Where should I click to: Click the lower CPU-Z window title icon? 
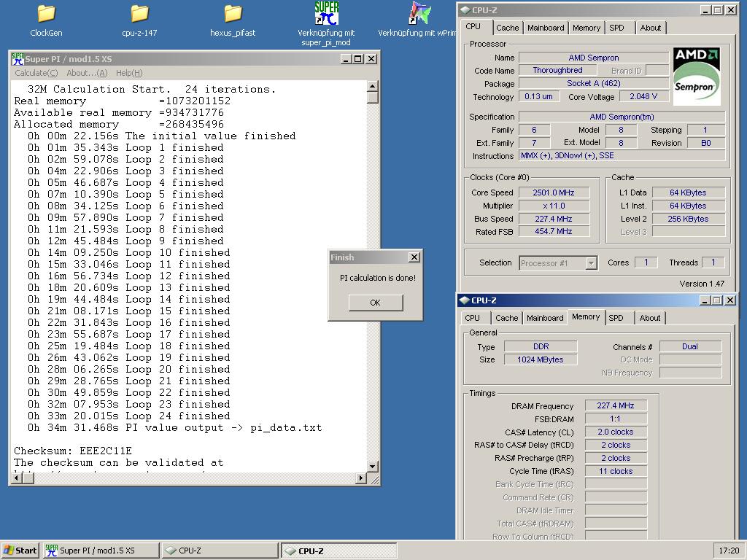click(465, 300)
